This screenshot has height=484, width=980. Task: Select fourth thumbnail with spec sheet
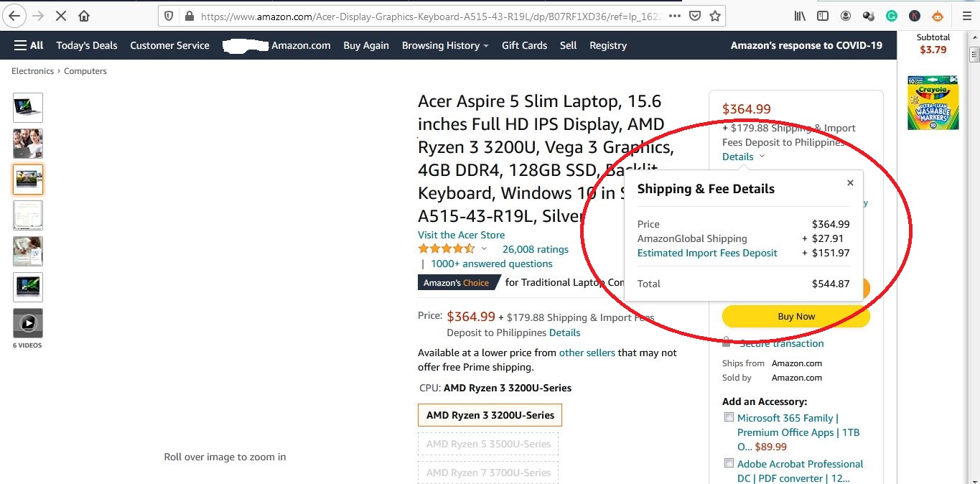28,215
